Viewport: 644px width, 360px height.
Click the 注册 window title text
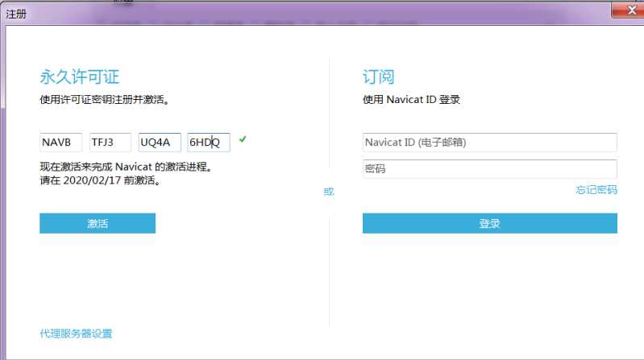pyautogui.click(x=16, y=14)
